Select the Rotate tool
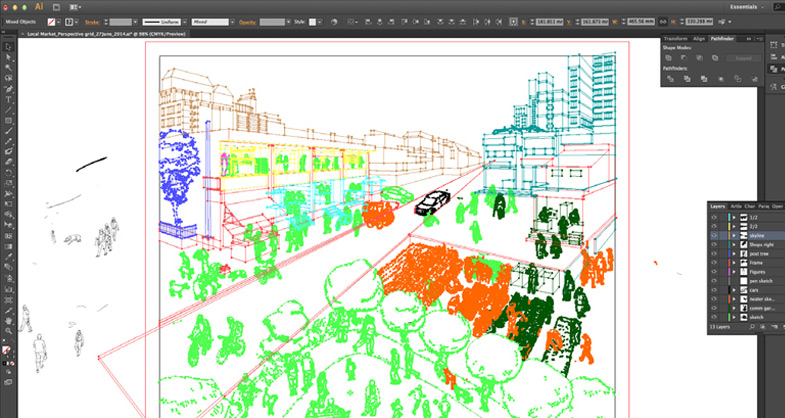Screen dimensions: 785x418 [x=9, y=172]
